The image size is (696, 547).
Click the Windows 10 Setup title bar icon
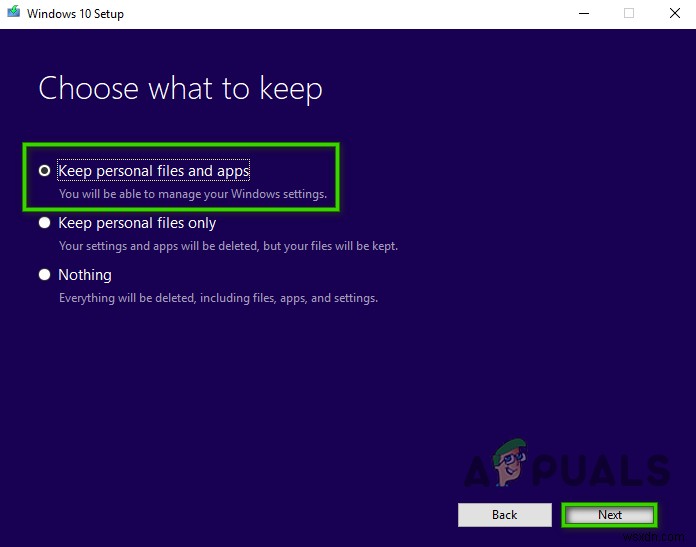(14, 12)
